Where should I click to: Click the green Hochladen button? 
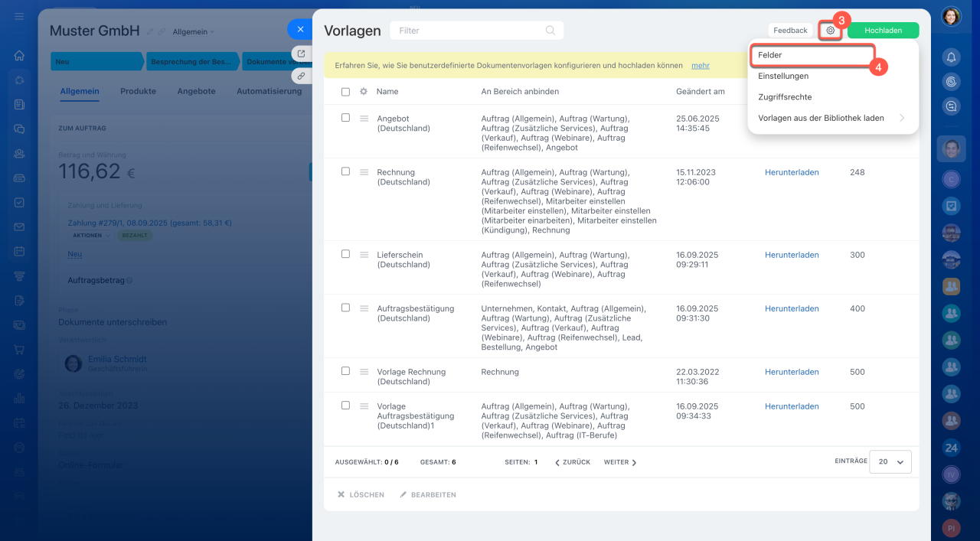click(x=883, y=31)
